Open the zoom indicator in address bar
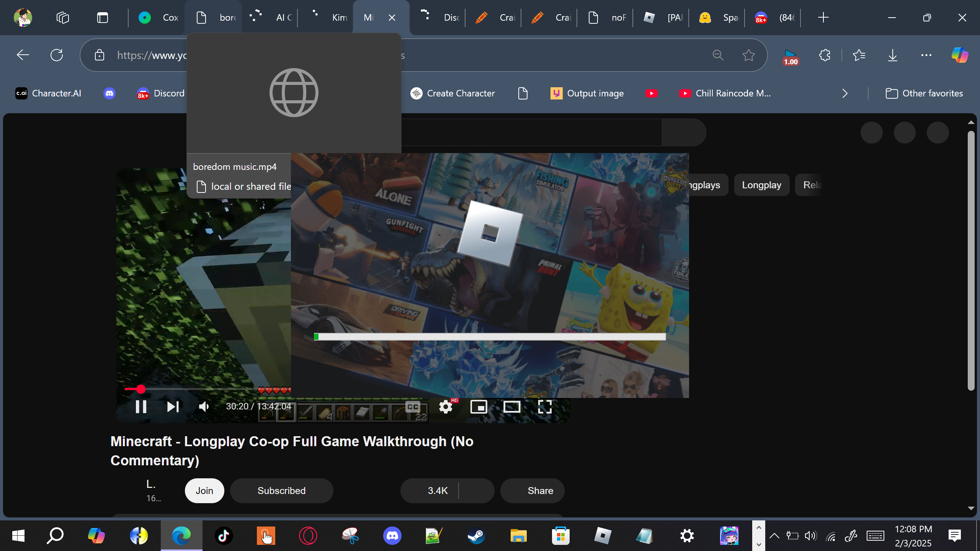 tap(718, 55)
